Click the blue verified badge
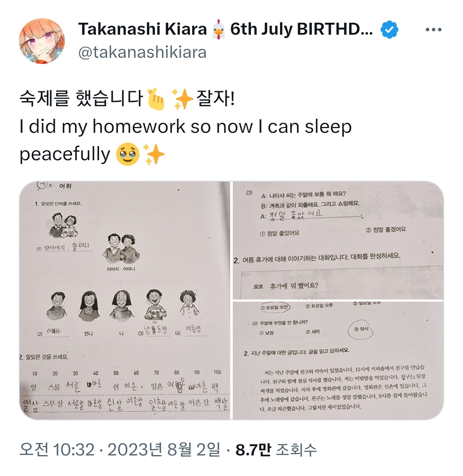 389,30
